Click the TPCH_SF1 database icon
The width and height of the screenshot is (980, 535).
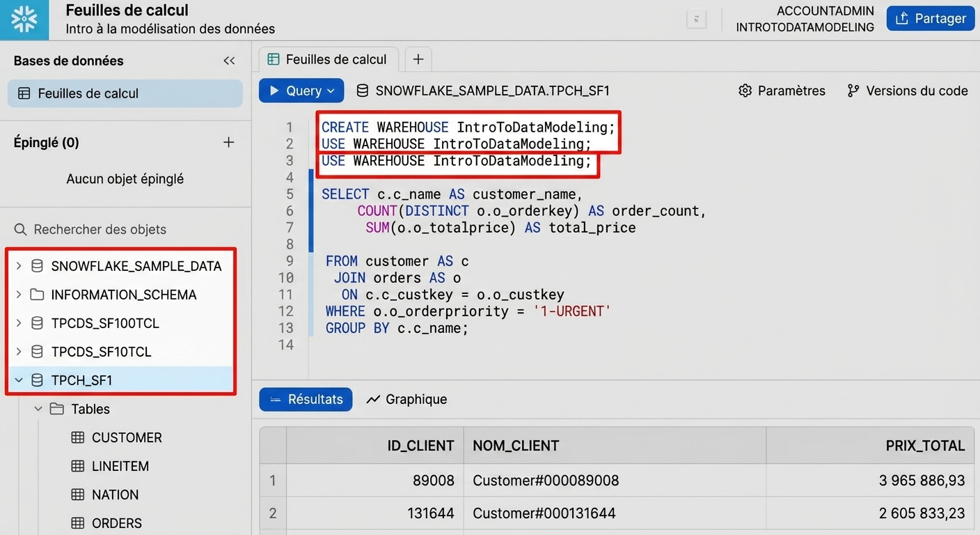[x=37, y=380]
